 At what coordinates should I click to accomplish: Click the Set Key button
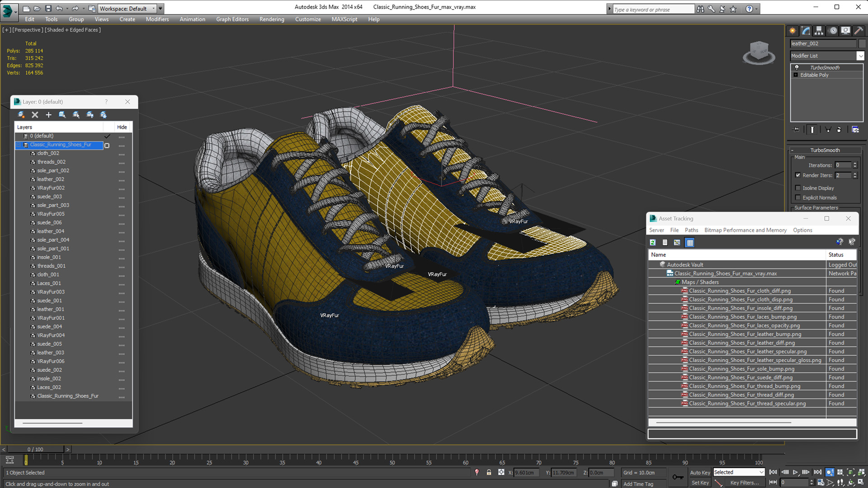click(x=700, y=483)
